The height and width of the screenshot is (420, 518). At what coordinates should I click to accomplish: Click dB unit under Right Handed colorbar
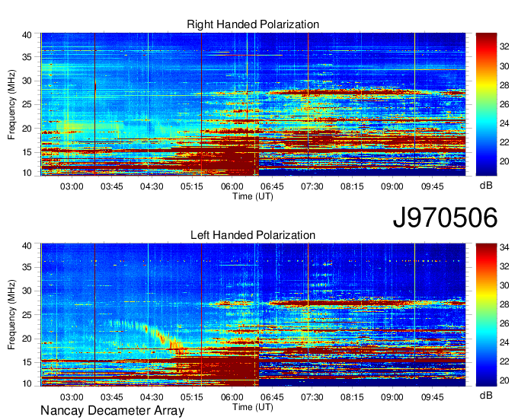[486, 186]
